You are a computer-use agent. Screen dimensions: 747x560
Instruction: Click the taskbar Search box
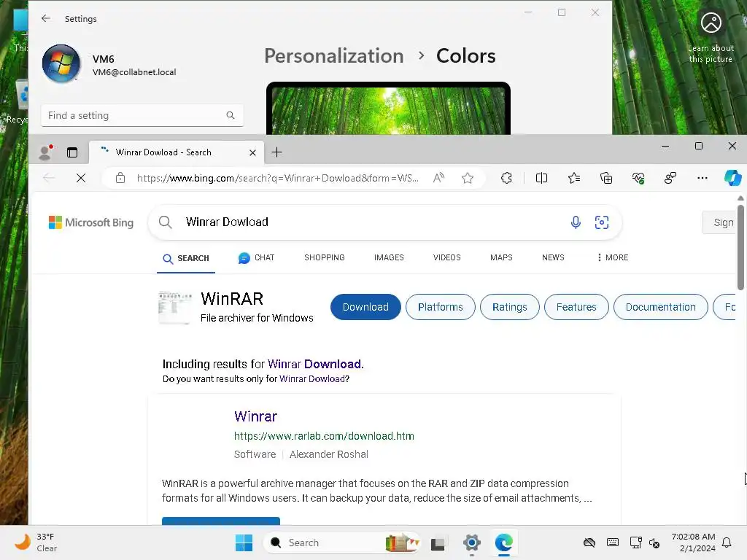[x=342, y=542]
